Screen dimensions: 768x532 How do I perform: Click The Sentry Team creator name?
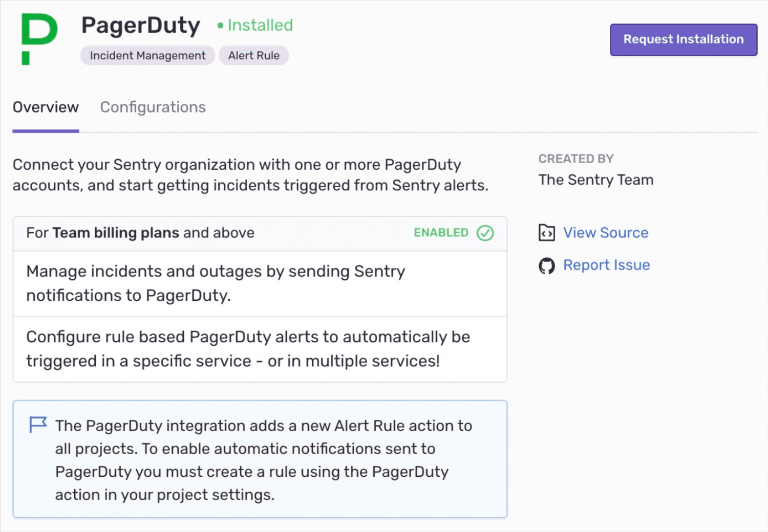pos(595,180)
